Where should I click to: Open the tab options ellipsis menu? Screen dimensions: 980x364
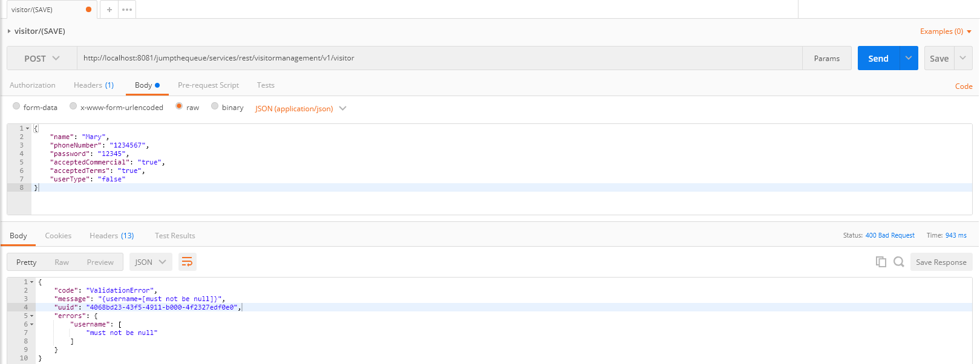coord(127,10)
